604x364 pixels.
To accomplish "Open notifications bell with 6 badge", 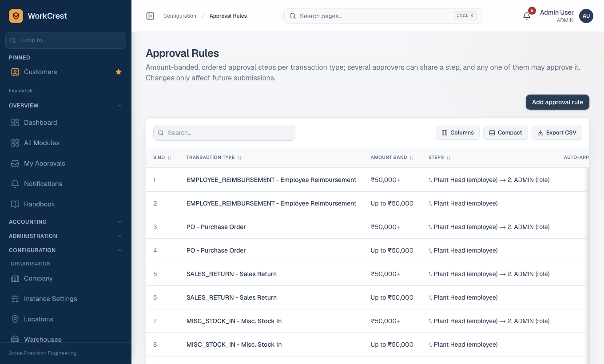I will click(527, 16).
